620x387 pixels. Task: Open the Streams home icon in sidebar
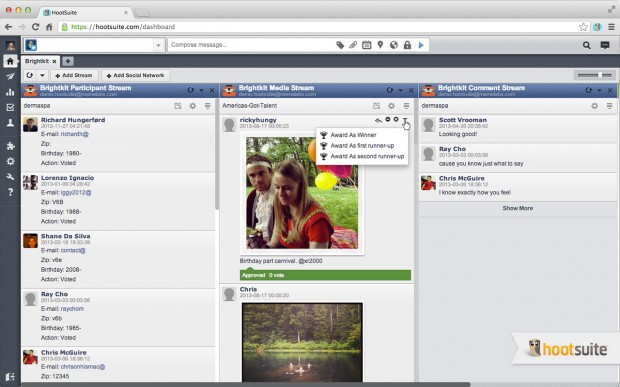point(10,61)
